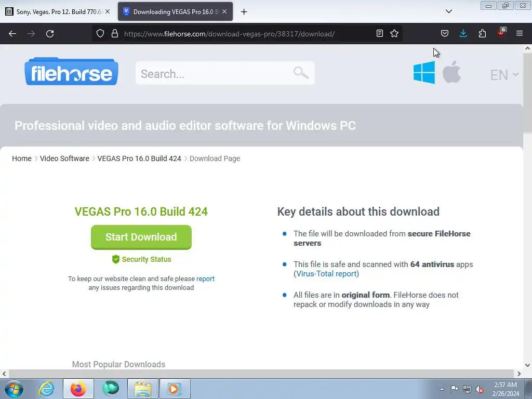This screenshot has height=399, width=532.
Task: Click the uBlock Origin extension icon
Action: tap(501, 33)
